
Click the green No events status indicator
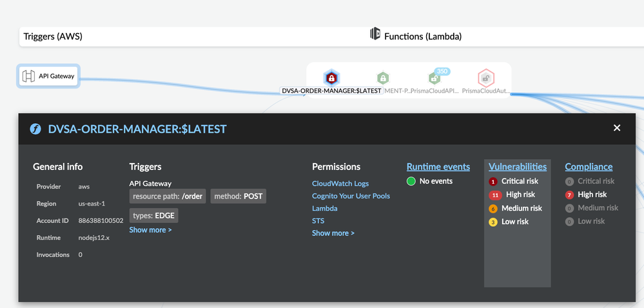click(411, 181)
